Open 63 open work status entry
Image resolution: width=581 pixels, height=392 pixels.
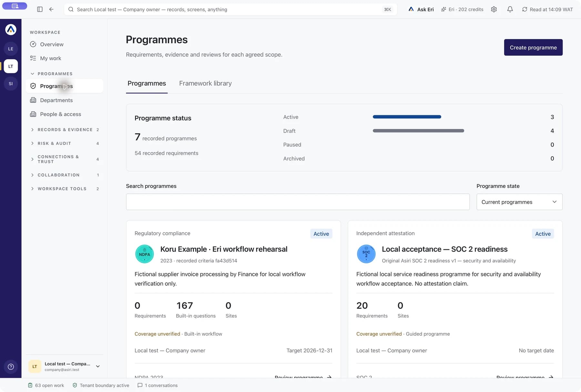[46, 385]
